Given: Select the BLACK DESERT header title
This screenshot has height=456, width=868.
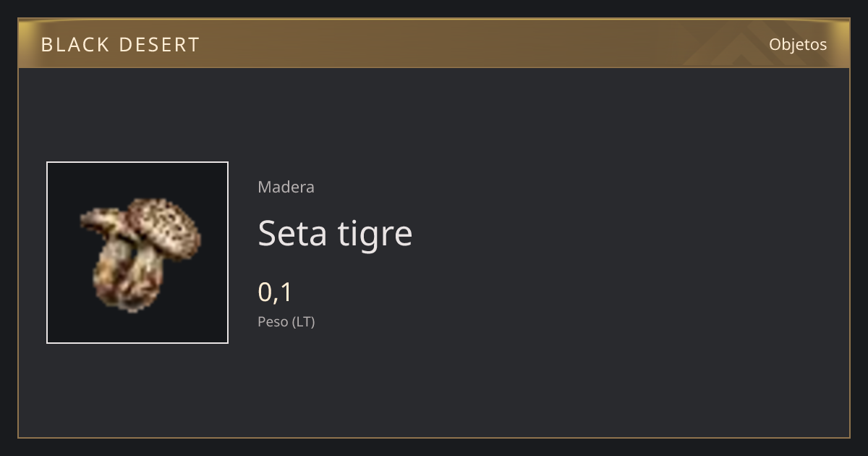Looking at the screenshot, I should [x=120, y=45].
